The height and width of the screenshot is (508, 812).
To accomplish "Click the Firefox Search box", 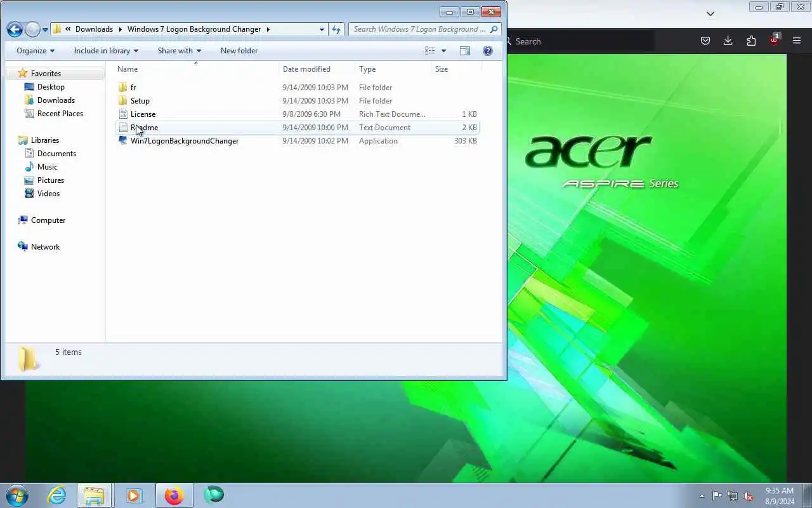I will tap(580, 41).
